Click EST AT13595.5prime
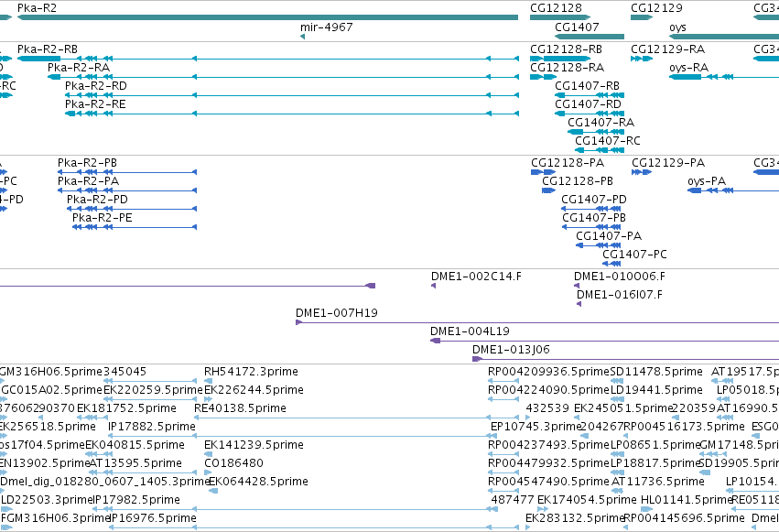The image size is (779, 532). (135, 463)
